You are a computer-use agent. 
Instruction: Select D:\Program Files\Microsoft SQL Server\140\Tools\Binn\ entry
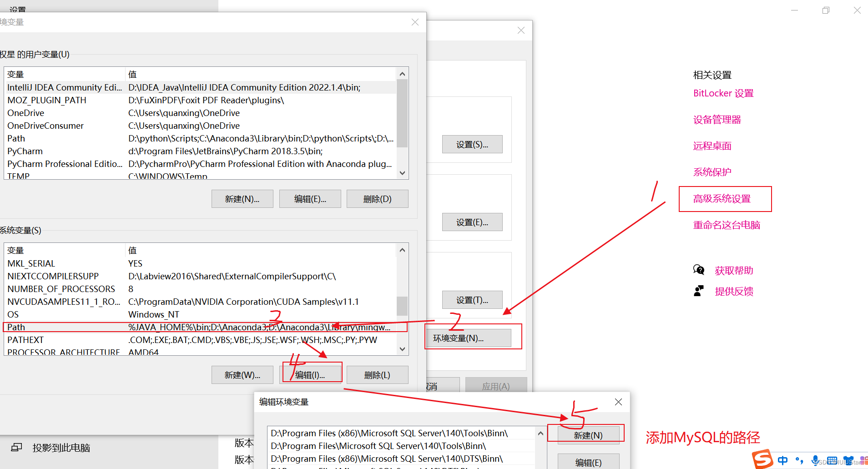pyautogui.click(x=402, y=446)
